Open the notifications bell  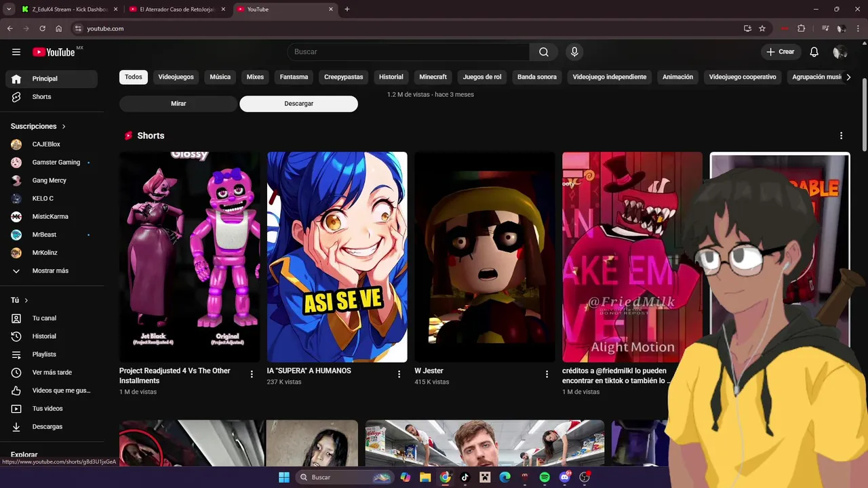click(x=814, y=52)
